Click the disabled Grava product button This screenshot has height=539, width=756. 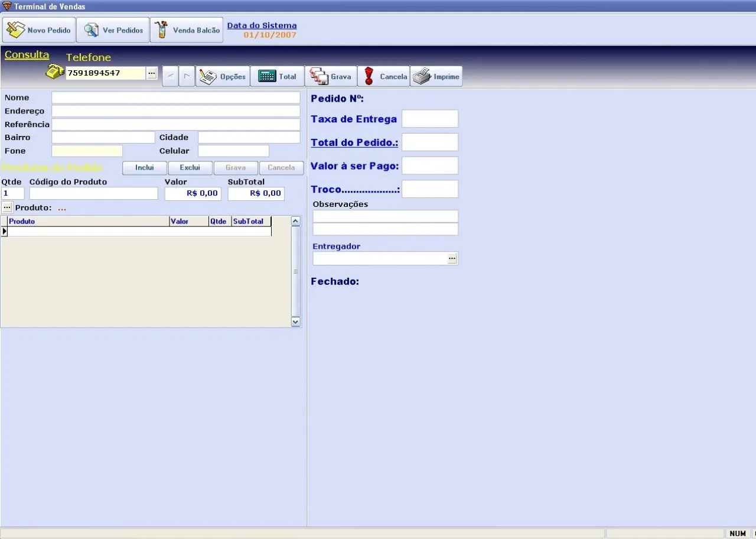coord(236,168)
